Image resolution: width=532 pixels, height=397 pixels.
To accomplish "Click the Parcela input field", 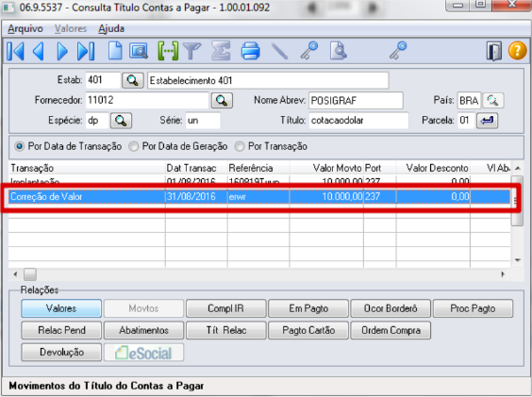I will (x=466, y=121).
